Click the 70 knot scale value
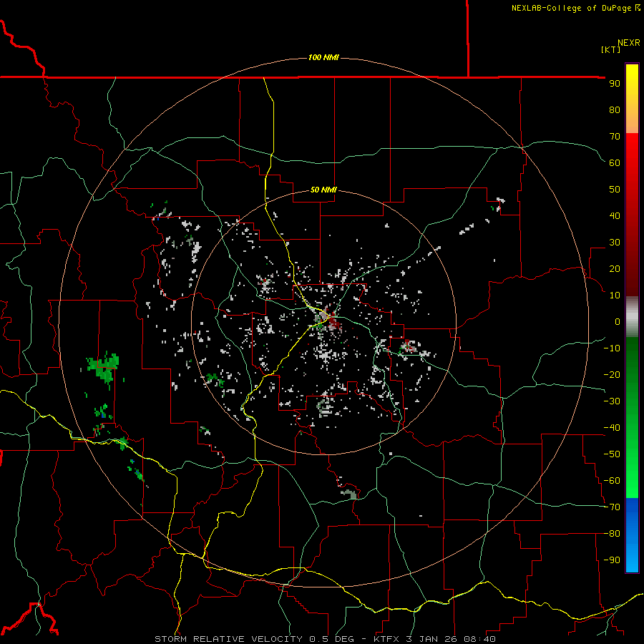This screenshot has width=644, height=644. [615, 137]
